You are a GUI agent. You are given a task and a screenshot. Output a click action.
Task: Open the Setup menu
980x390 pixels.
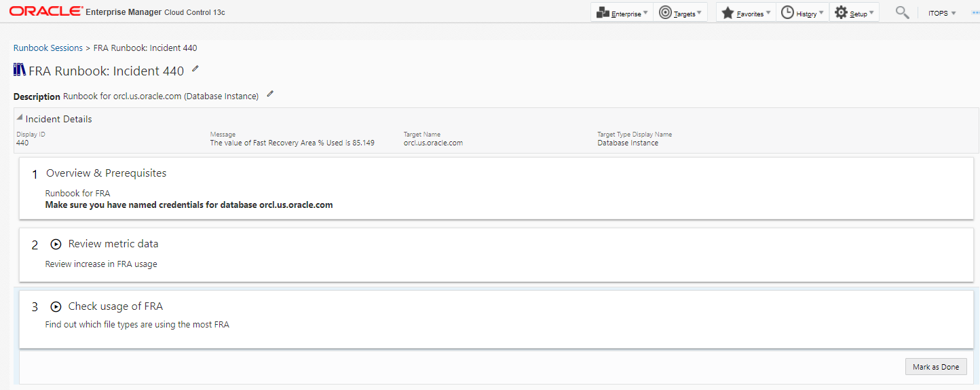coord(854,12)
